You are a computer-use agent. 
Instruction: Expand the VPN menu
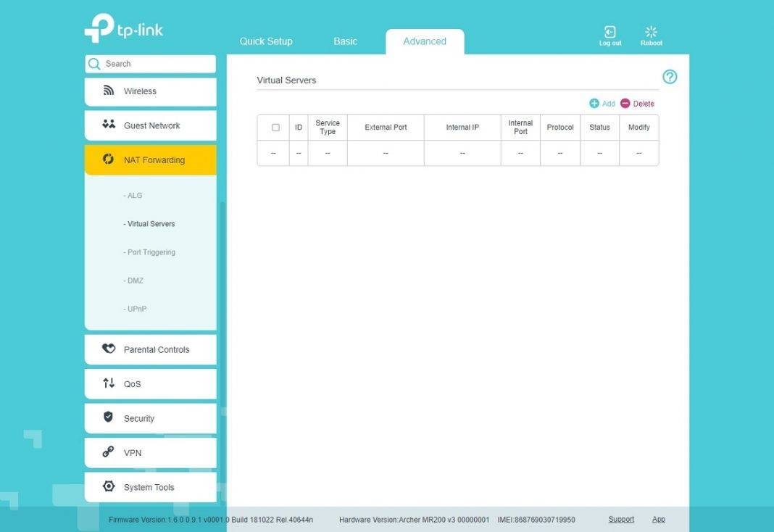tap(151, 452)
